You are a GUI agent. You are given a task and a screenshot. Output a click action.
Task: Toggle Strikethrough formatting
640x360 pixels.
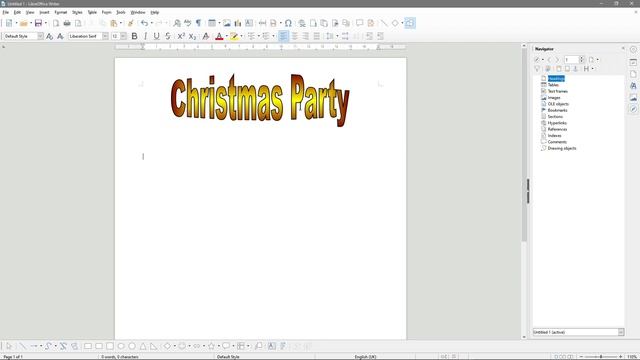[167, 36]
